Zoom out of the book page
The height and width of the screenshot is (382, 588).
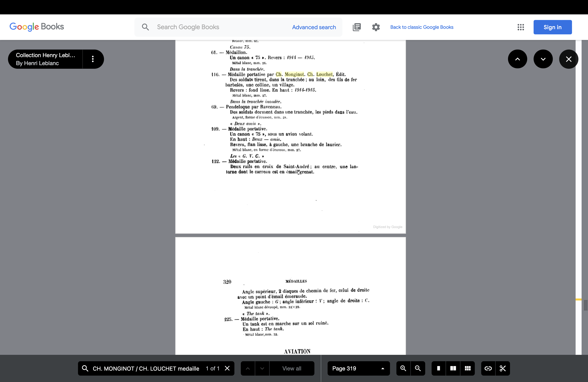pos(418,368)
